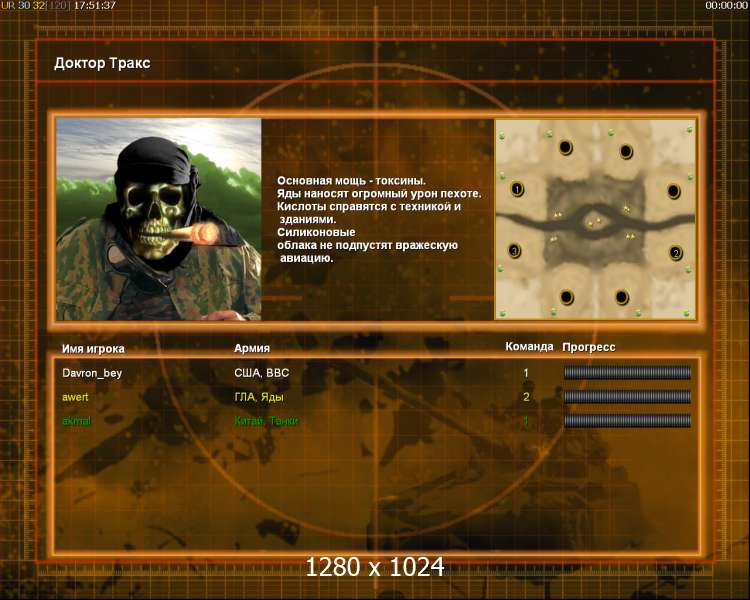
Task: Click the line "облака не подпустят вражескую"
Action: pos(367,245)
